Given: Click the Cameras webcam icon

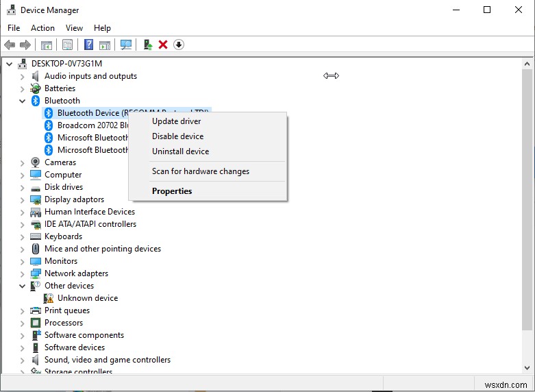Looking at the screenshot, I should (35, 162).
